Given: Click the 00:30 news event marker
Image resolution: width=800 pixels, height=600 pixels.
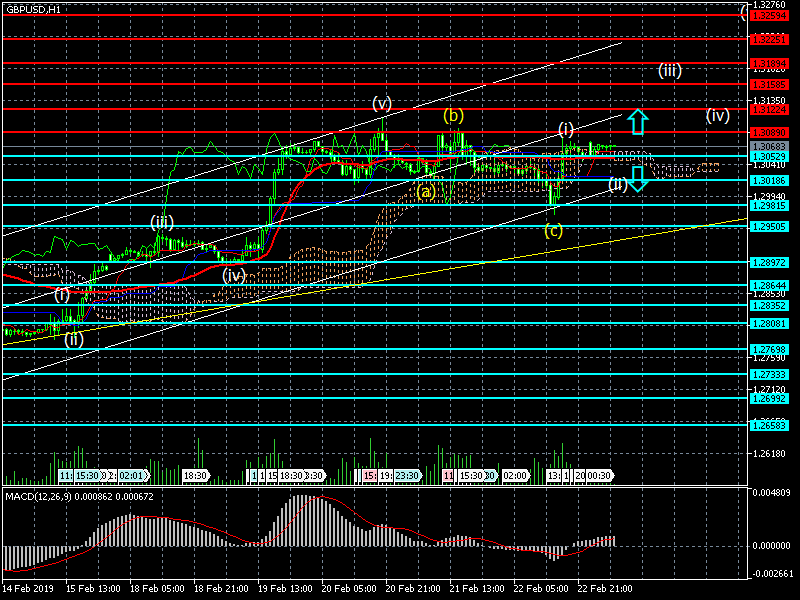Looking at the screenshot, I should click(599, 476).
